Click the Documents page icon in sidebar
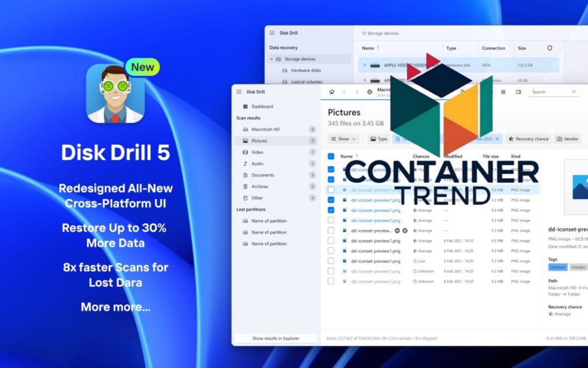588x368 pixels. tap(245, 175)
